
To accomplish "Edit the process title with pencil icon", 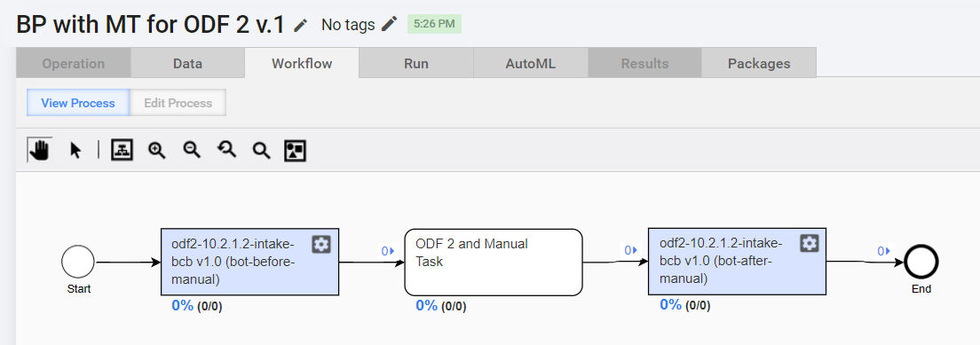I will pyautogui.click(x=301, y=25).
